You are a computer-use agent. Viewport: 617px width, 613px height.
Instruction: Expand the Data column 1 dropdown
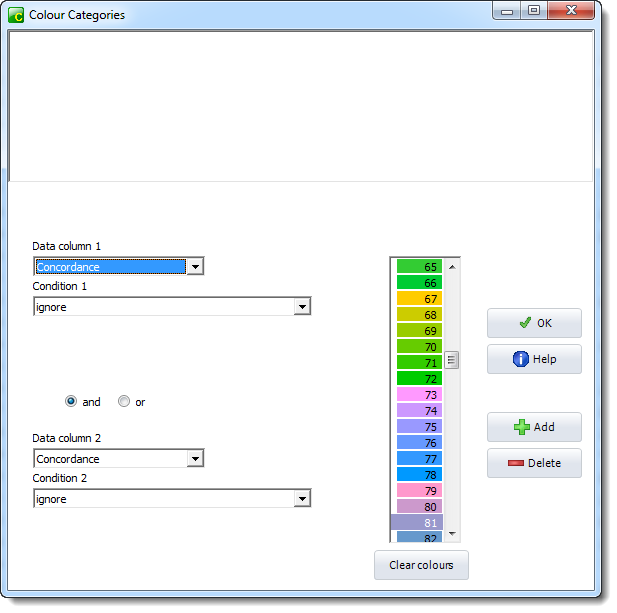click(x=195, y=267)
